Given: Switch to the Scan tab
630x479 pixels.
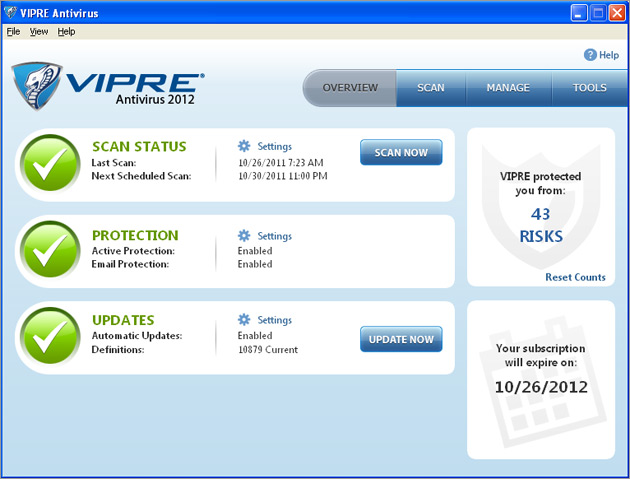Looking at the screenshot, I should pyautogui.click(x=431, y=88).
